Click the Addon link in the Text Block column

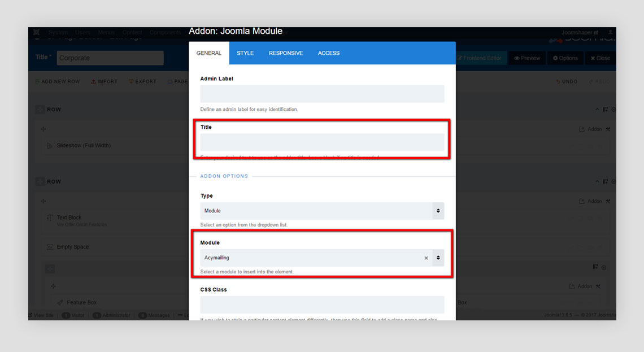pyautogui.click(x=590, y=201)
